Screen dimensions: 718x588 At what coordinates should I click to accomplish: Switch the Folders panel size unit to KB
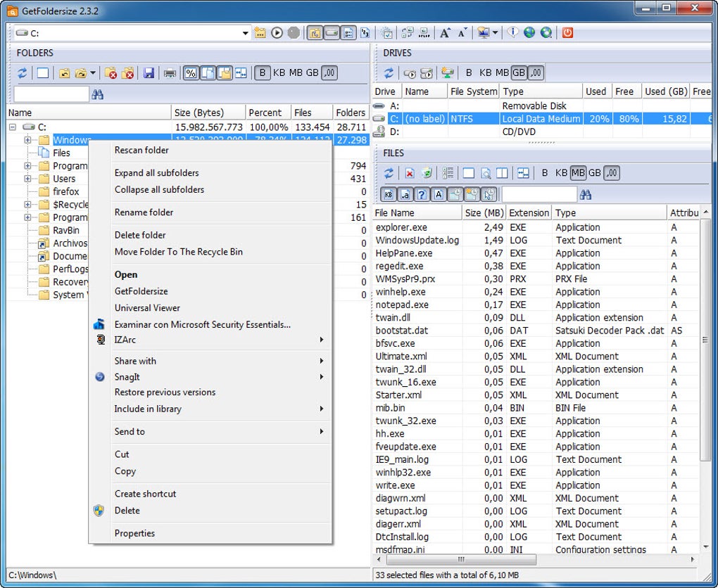(x=279, y=72)
